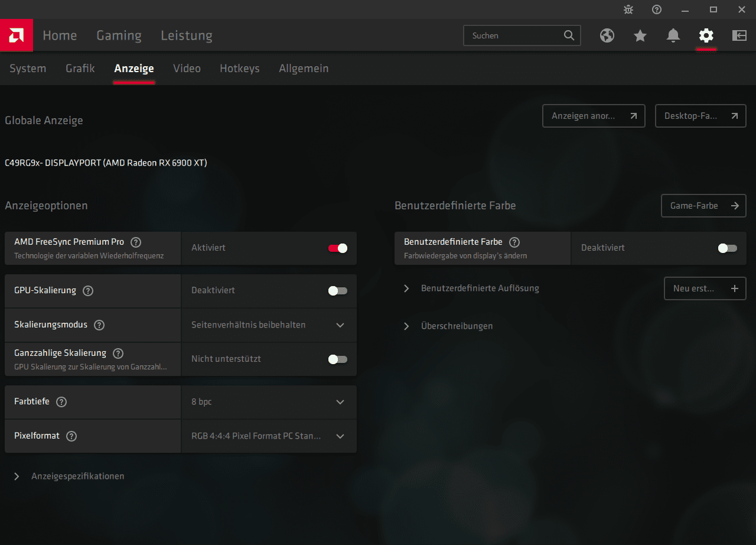Click Anzeigen anor... button

click(594, 116)
